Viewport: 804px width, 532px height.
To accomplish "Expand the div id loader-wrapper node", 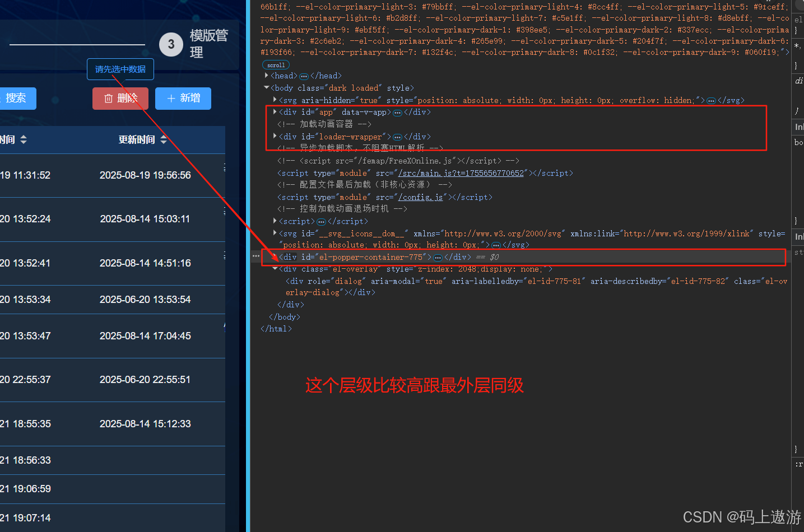I will (x=275, y=136).
